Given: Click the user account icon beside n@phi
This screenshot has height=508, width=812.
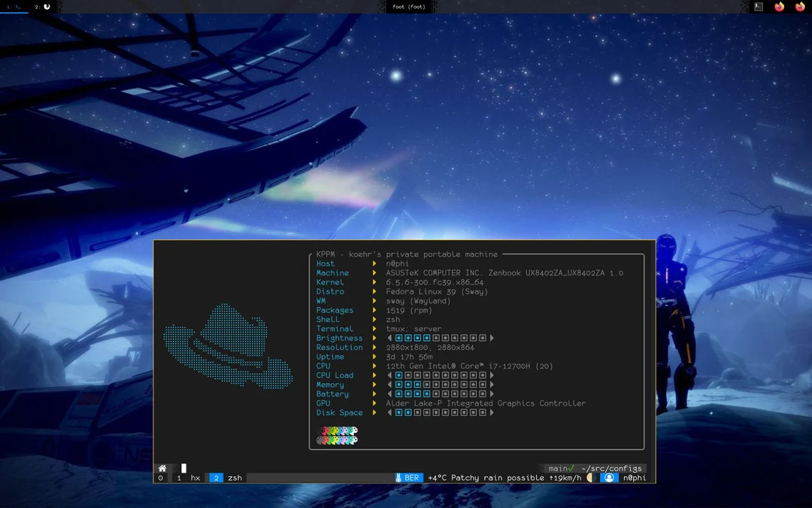Looking at the screenshot, I should 610,477.
